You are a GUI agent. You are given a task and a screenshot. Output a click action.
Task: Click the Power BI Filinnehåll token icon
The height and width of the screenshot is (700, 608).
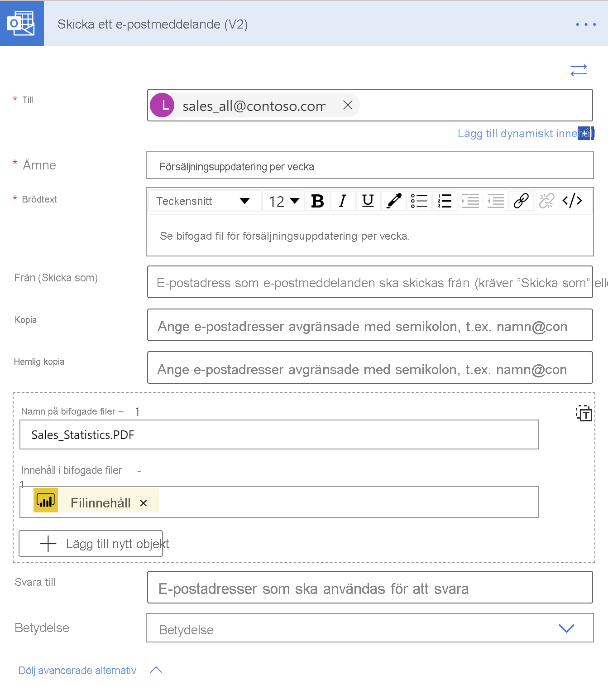coord(46,501)
